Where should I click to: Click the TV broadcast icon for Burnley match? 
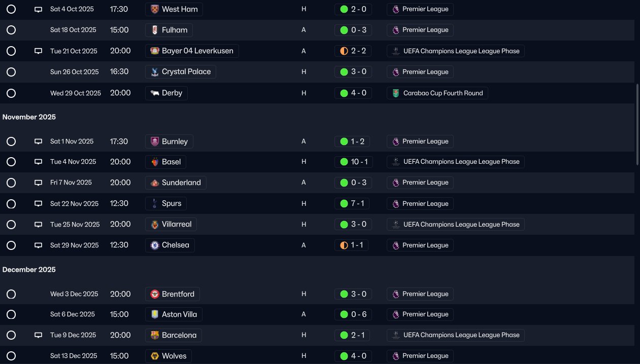(x=38, y=141)
